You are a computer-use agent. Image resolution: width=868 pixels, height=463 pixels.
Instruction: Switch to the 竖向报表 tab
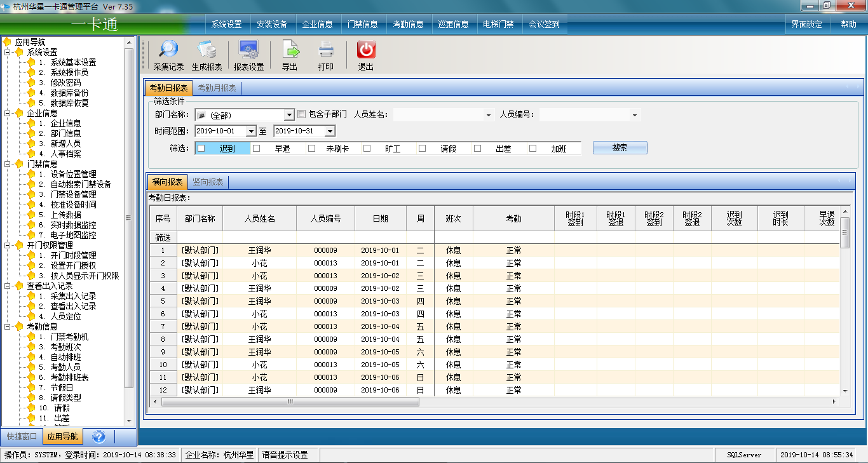[208, 182]
